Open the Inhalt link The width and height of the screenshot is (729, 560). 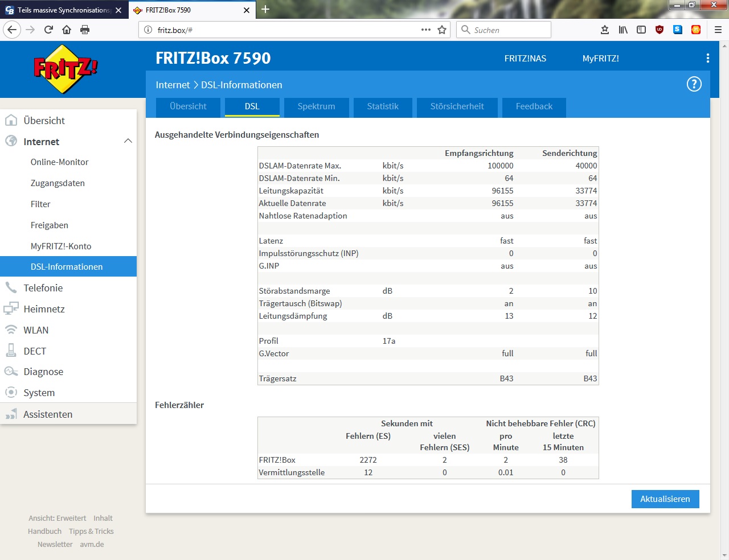click(103, 518)
